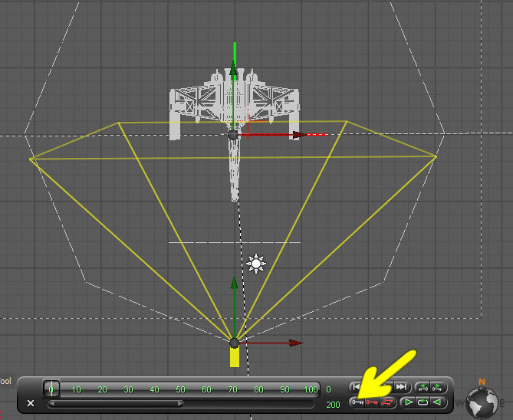The height and width of the screenshot is (420, 513).
Task: Click the total frames field showing 200
Action: pos(333,404)
